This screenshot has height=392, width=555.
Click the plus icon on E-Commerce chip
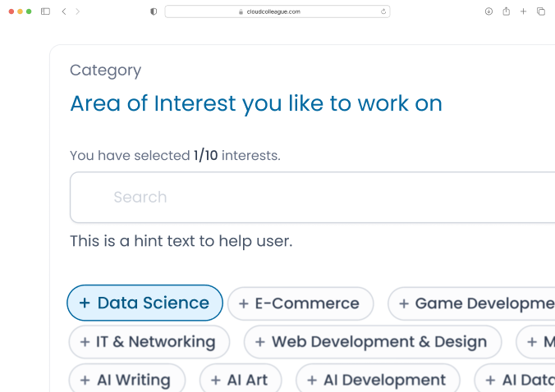pos(244,303)
